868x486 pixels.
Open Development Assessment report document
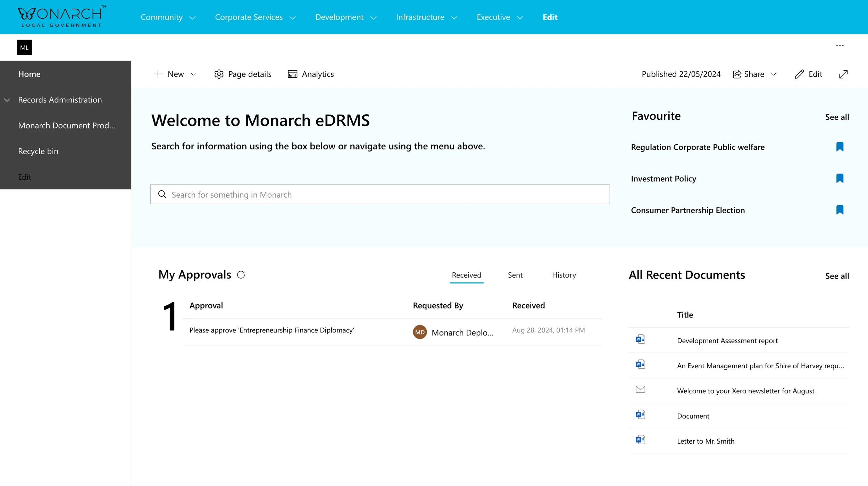coord(727,340)
